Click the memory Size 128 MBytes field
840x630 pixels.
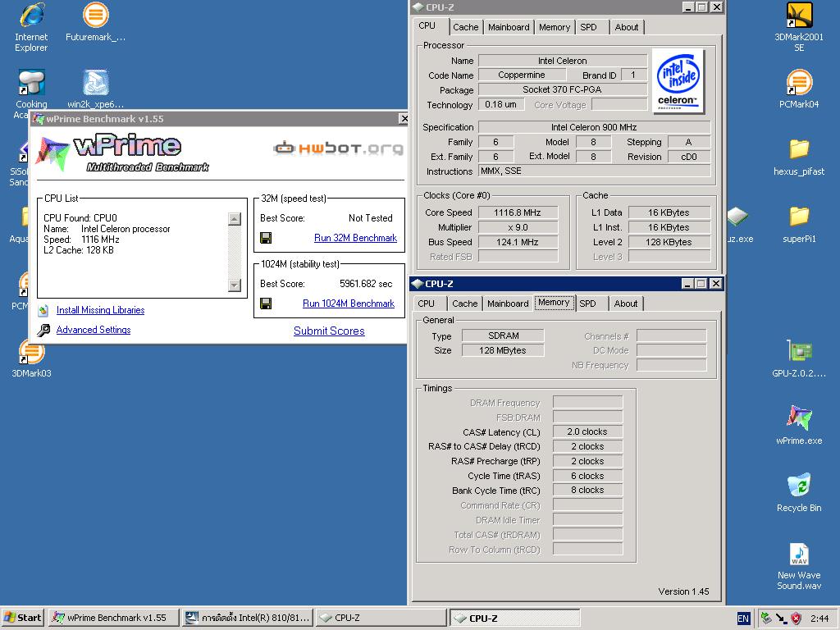503,350
